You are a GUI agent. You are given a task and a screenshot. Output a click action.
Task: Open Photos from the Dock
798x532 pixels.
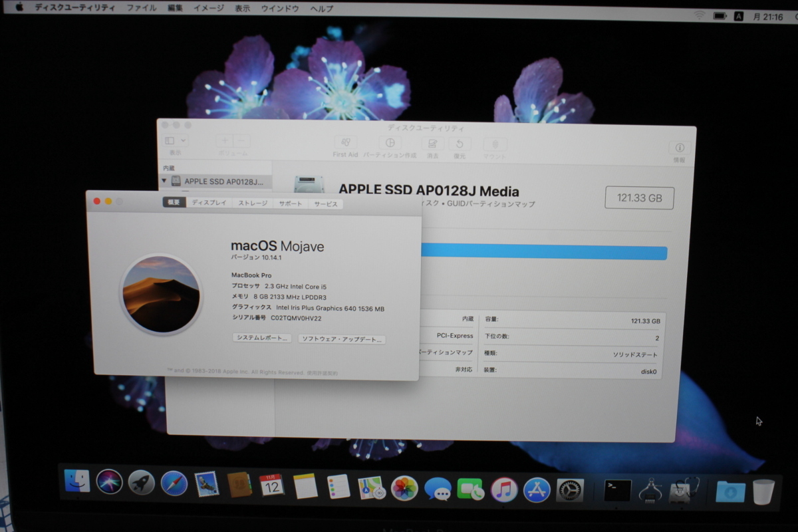coord(404,489)
